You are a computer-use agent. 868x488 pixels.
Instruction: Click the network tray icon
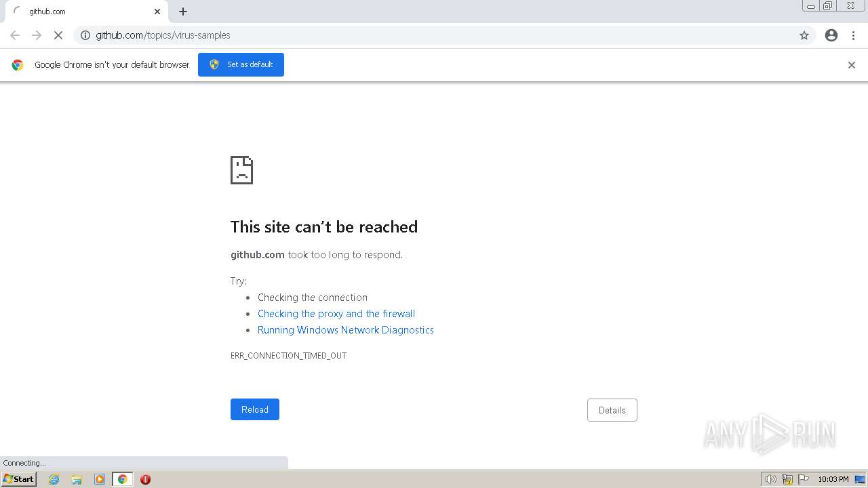point(787,479)
